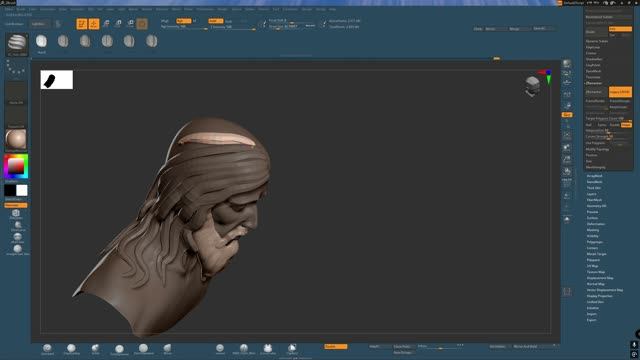
Task: Select the ClayBuildup brush icon
Action: (x=71, y=349)
